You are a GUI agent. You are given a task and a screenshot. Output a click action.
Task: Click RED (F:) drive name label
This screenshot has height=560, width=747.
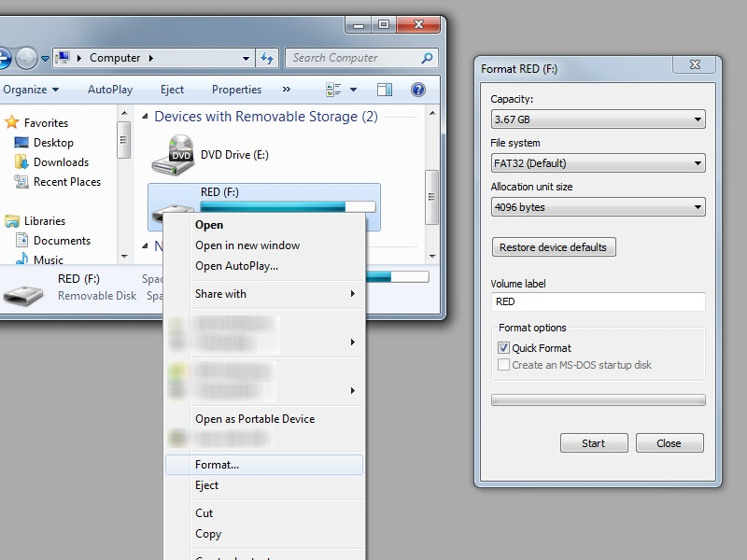click(219, 192)
